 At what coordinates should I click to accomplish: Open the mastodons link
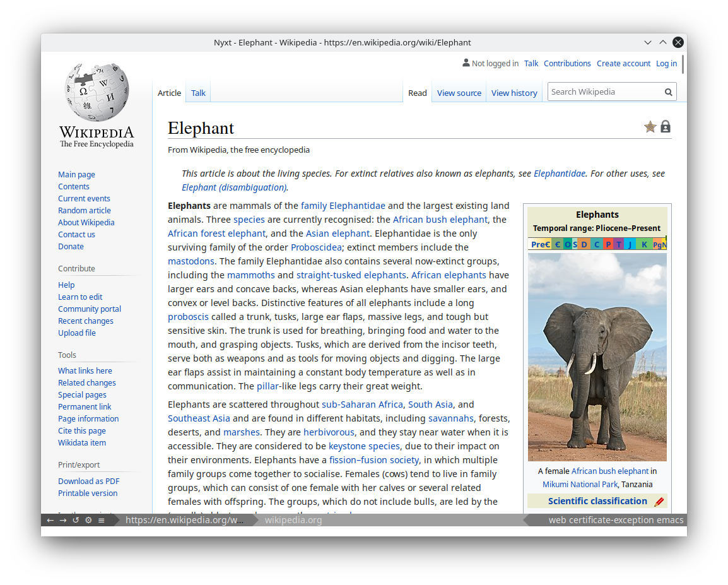tap(191, 261)
